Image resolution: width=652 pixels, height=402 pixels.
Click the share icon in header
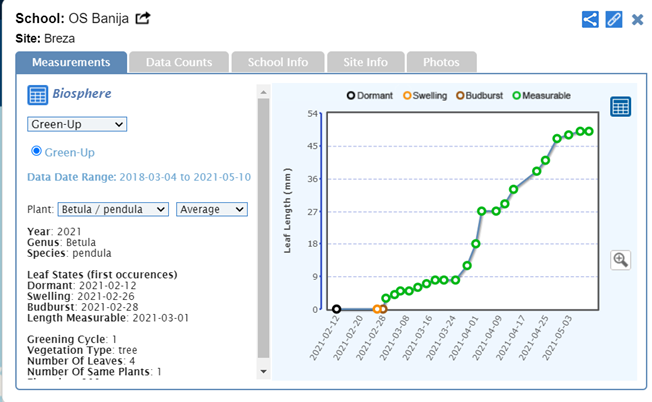[590, 19]
